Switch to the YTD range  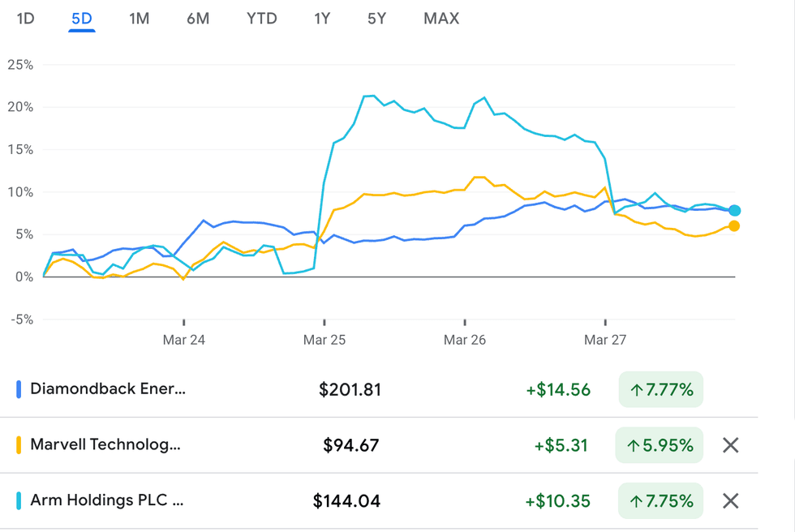[261, 18]
